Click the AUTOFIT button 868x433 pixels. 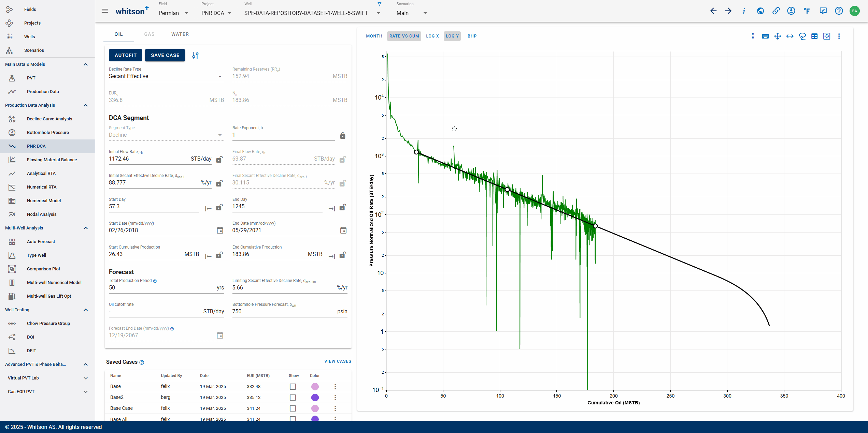126,55
